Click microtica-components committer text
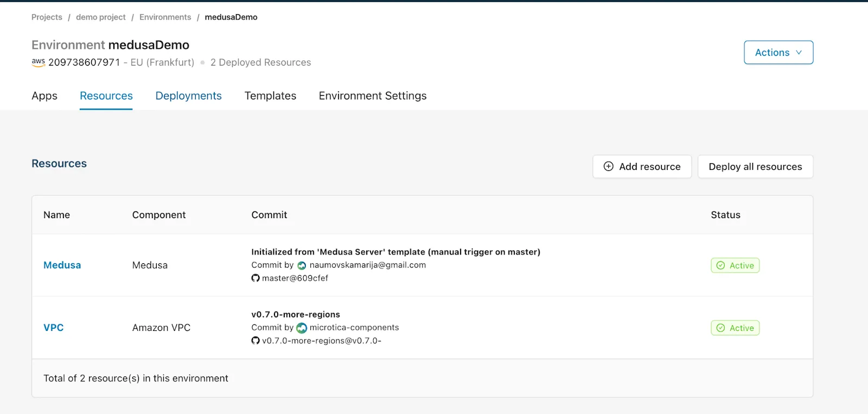 point(354,328)
